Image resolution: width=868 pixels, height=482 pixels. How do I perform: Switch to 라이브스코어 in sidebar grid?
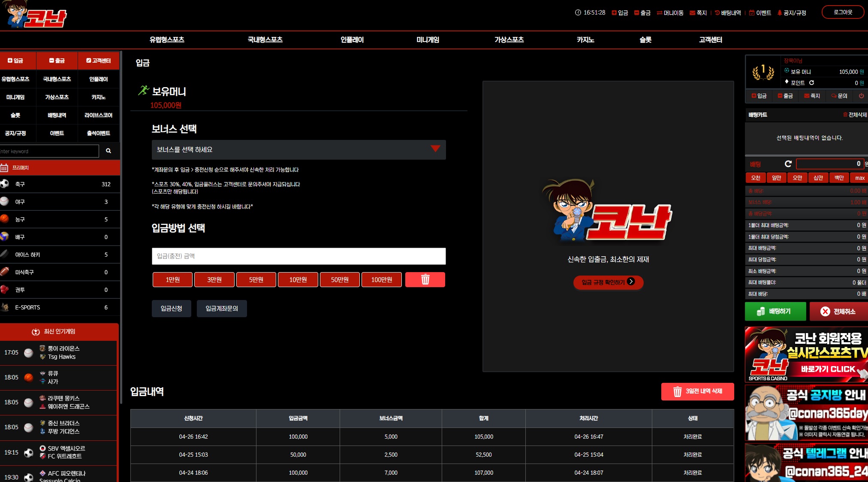[99, 115]
